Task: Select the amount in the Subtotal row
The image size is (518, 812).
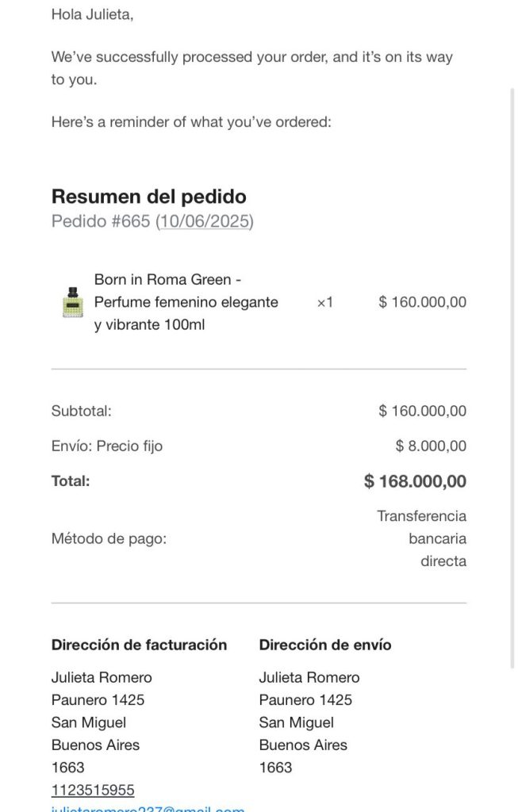Action: [x=422, y=411]
